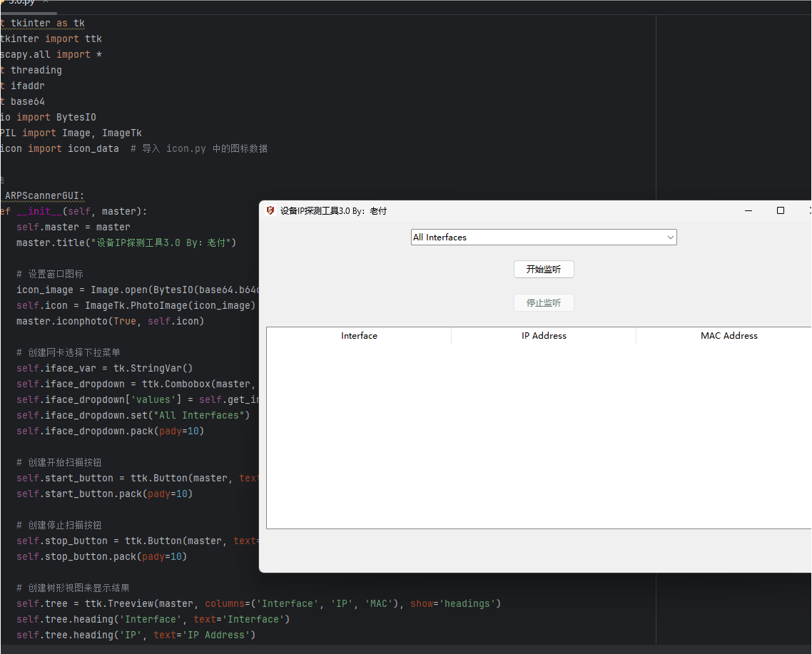
Task: Click the 'tkinter import ttk' line
Action: point(51,39)
